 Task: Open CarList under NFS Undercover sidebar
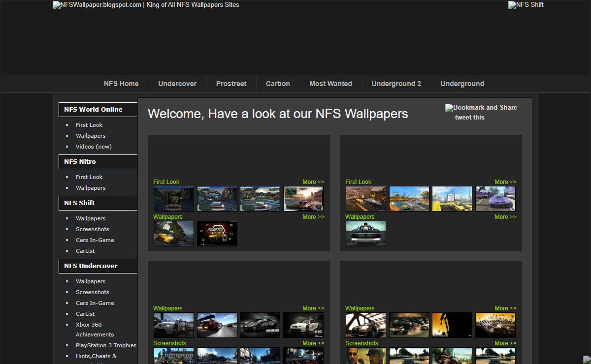(x=85, y=314)
